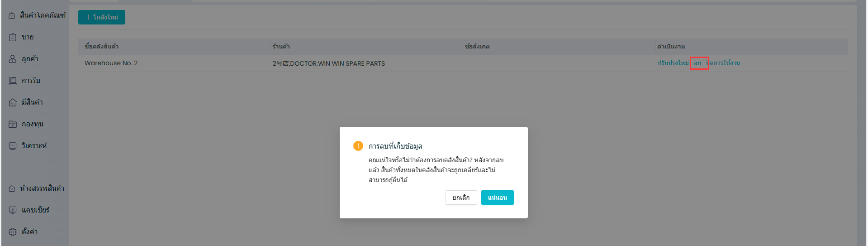Open มีสินค้า inventory section
The width and height of the screenshot is (868, 246).
[32, 102]
